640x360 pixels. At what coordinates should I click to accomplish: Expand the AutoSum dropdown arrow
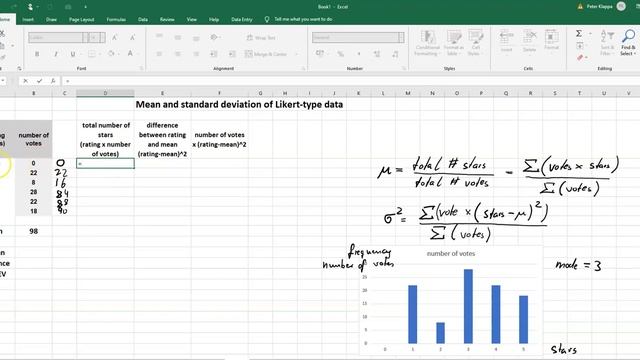click(590, 33)
